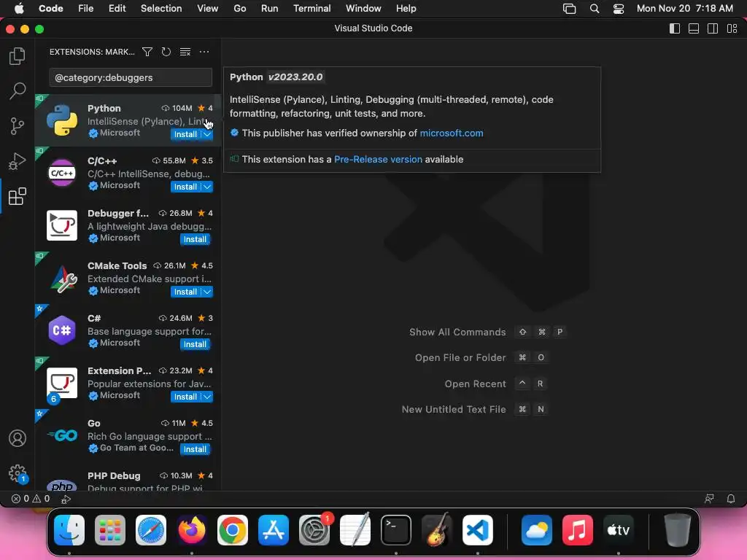The width and height of the screenshot is (747, 560).
Task: Install the Python extension
Action: (185, 134)
